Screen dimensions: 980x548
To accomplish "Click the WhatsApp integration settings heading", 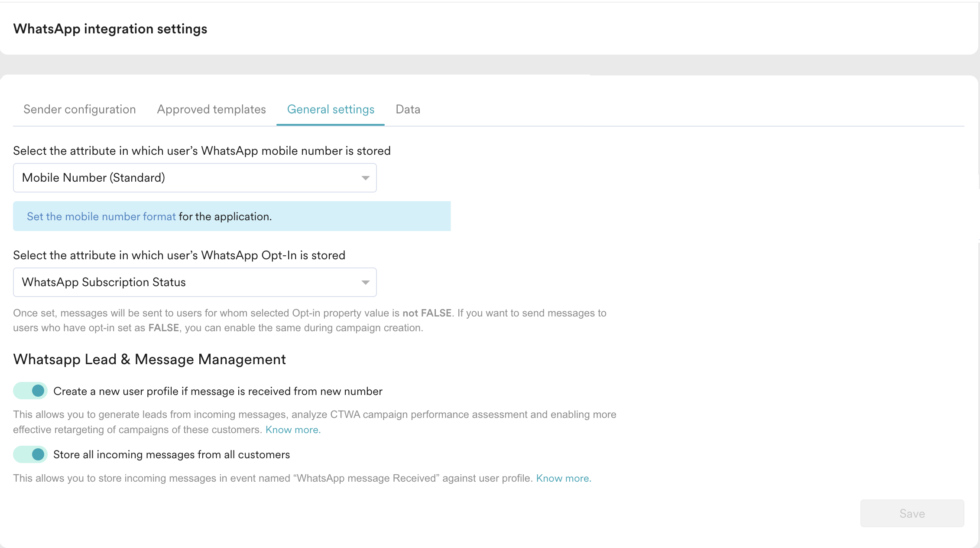I will [x=110, y=29].
